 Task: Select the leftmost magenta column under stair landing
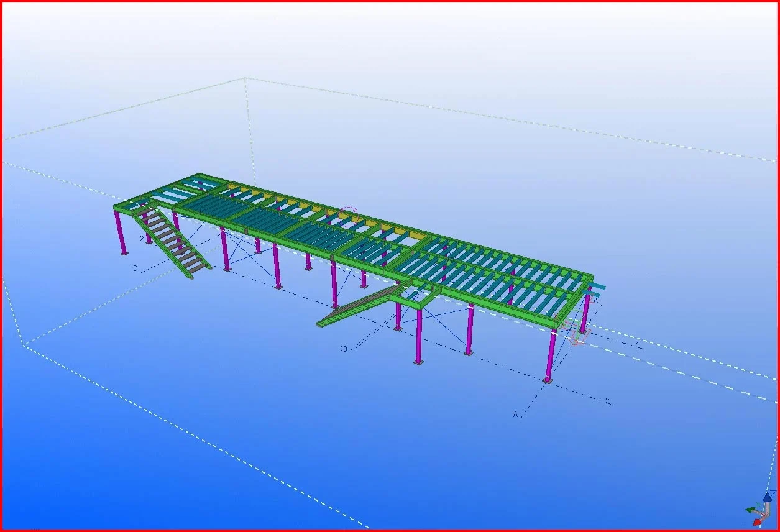(x=120, y=232)
